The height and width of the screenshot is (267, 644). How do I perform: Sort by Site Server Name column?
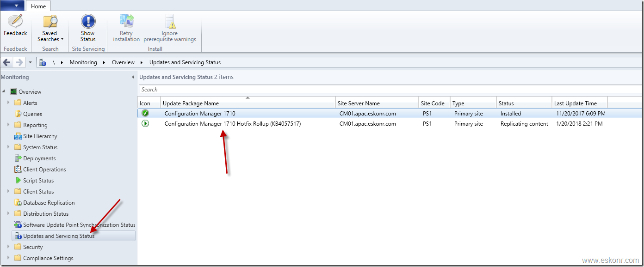point(377,103)
